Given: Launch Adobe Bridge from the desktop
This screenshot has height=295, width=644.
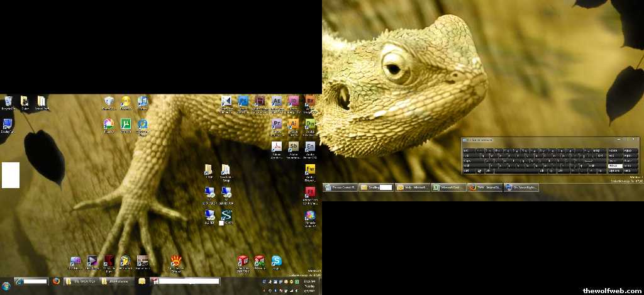Looking at the screenshot, I should click(310, 101).
